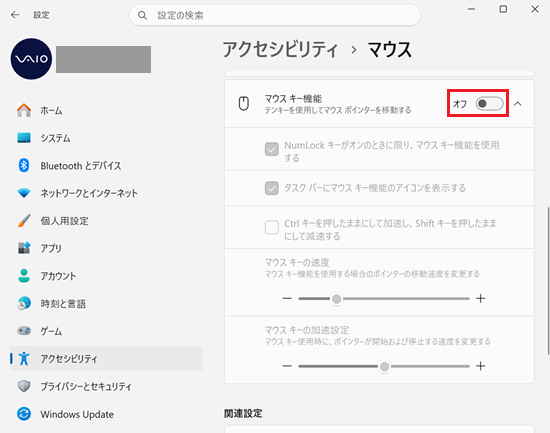Screen dimensions: 550x433
Task: Click the vertical scrollbar of settings pane
Action: pos(548,281)
